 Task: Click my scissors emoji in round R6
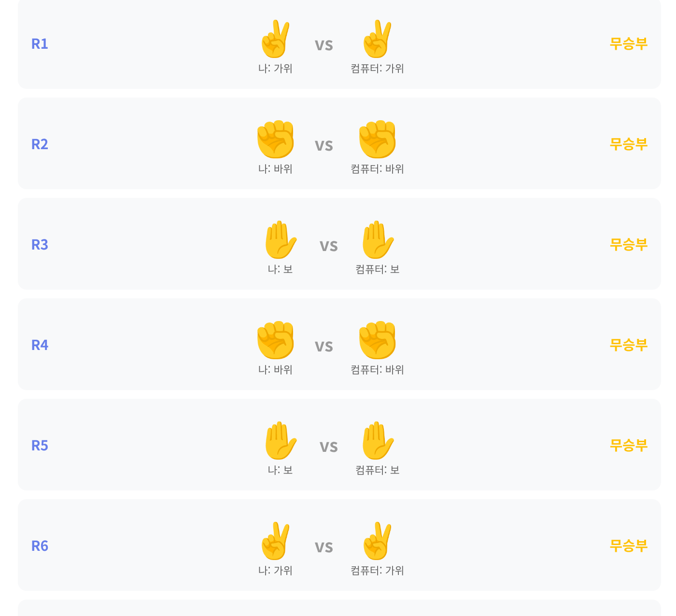[275, 541]
